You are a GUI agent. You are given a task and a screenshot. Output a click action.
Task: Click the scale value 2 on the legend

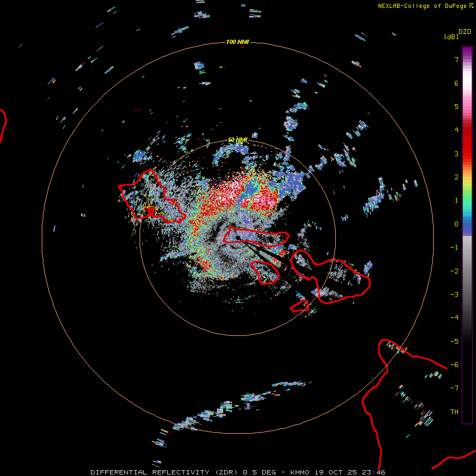point(456,177)
